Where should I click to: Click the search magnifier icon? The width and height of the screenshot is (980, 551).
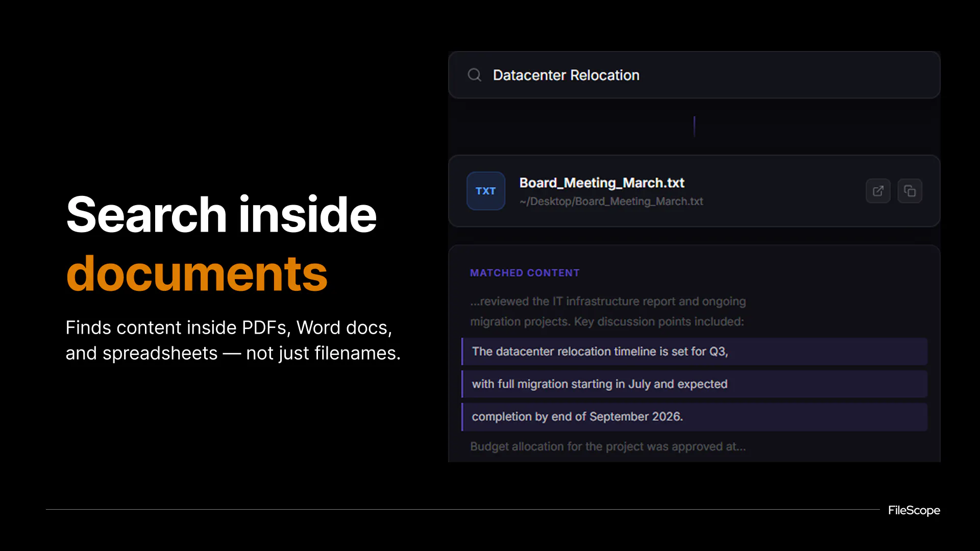[474, 75]
